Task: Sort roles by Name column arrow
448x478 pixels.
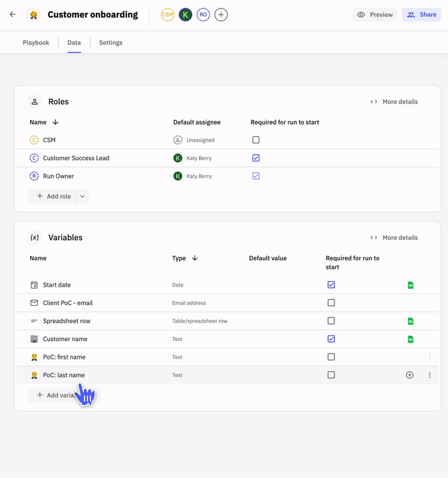Action: click(x=55, y=122)
